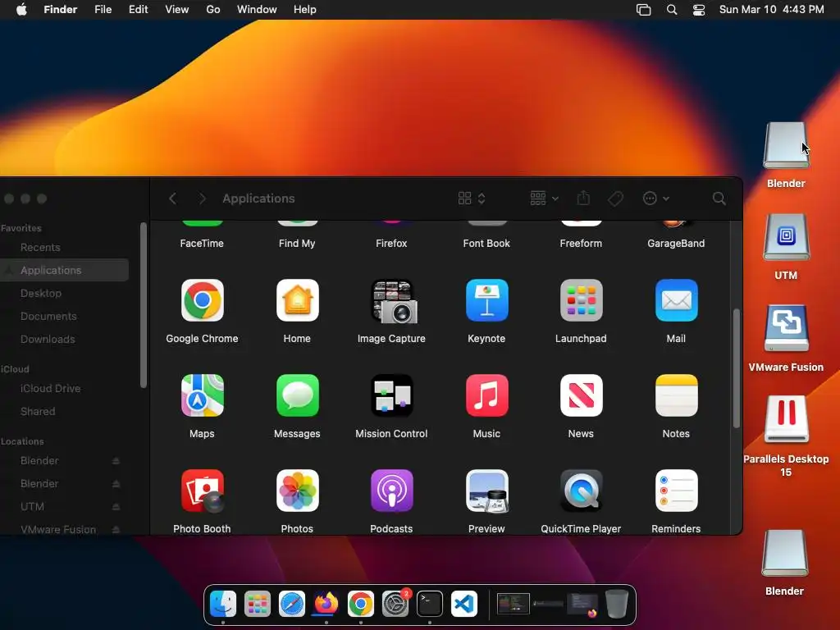Open the File menu
The height and width of the screenshot is (630, 840).
tap(103, 10)
